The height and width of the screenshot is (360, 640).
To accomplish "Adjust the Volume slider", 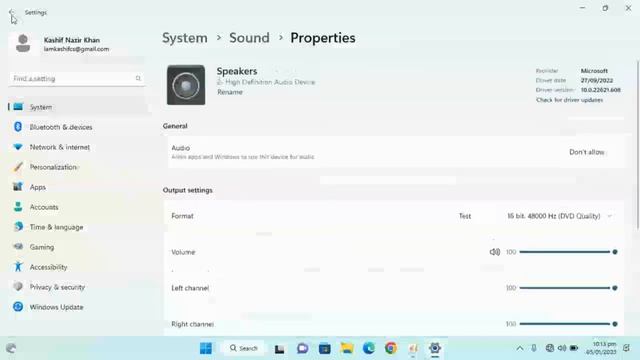I will 568,252.
